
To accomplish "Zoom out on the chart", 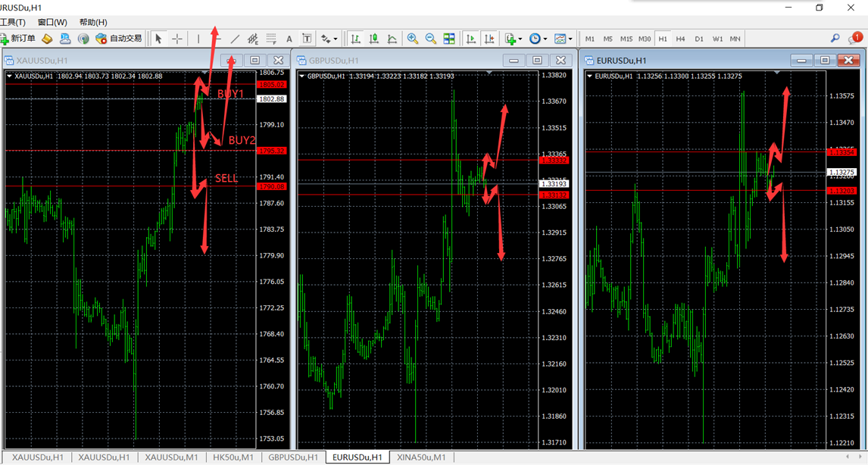I will pos(431,39).
